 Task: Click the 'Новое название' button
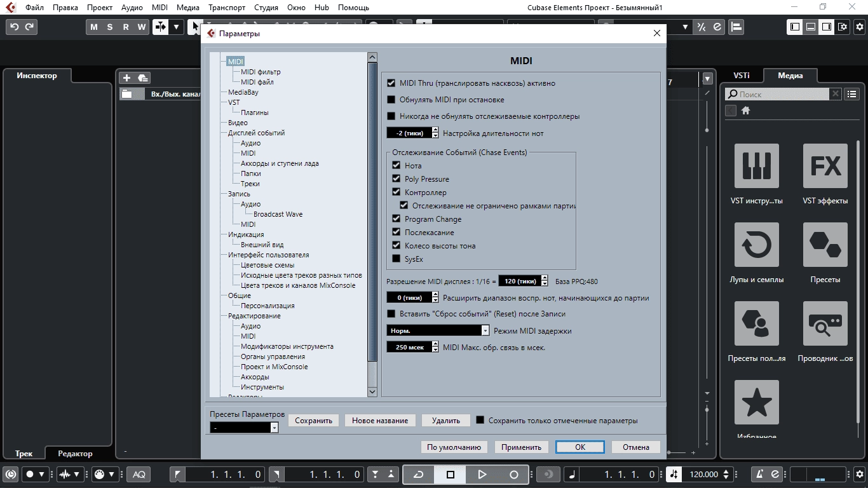click(x=380, y=421)
